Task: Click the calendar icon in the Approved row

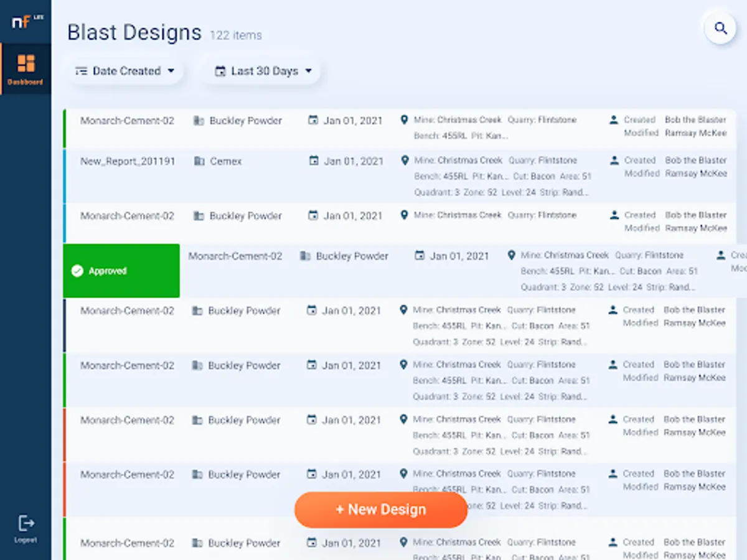Action: tap(420, 255)
